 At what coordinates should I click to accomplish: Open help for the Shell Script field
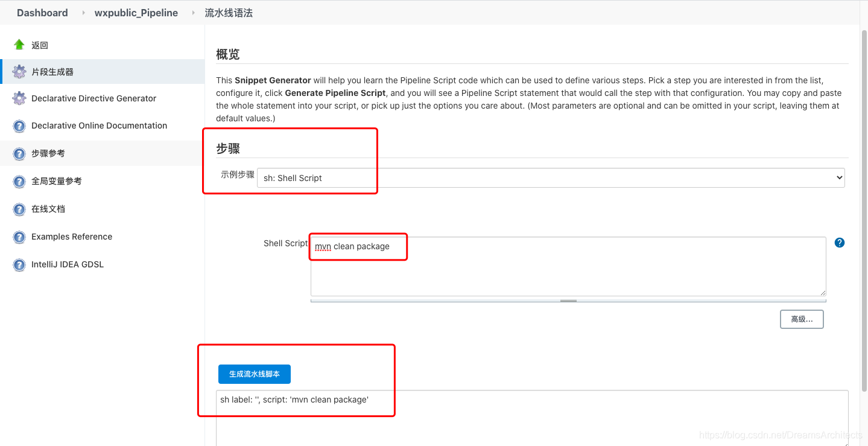pyautogui.click(x=839, y=243)
